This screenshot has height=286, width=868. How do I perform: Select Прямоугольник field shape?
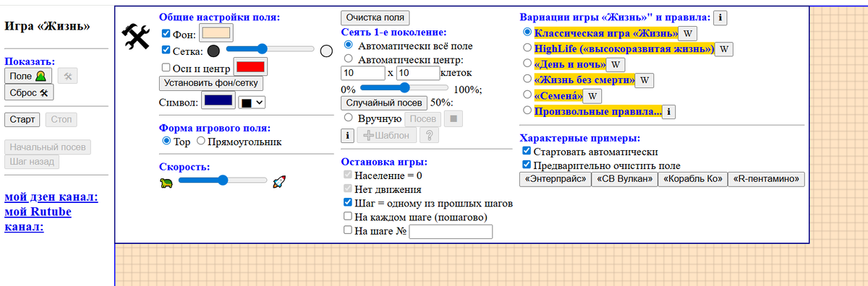(202, 141)
